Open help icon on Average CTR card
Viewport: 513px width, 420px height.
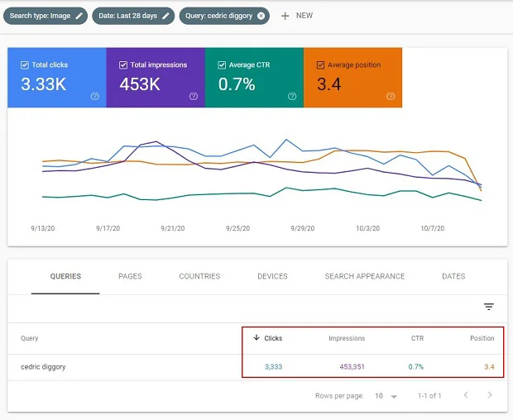tap(292, 96)
